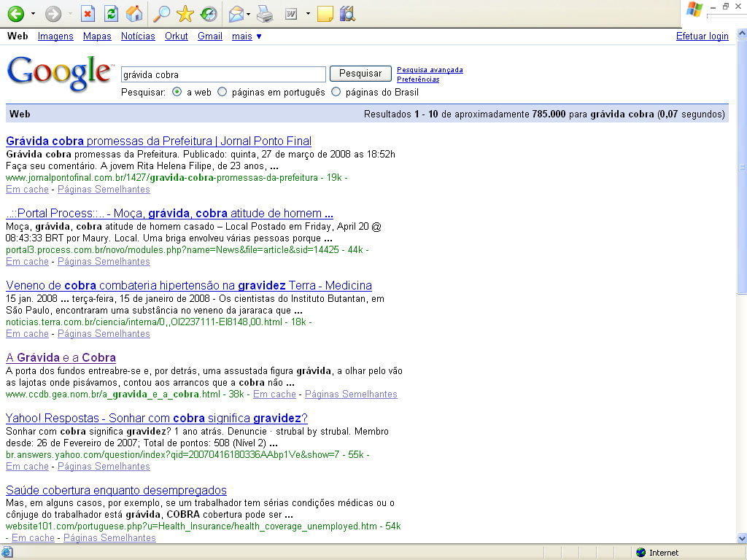Expand the Back button history dropdown arrow
Screen dimensions: 747x560
pyautogui.click(x=33, y=14)
